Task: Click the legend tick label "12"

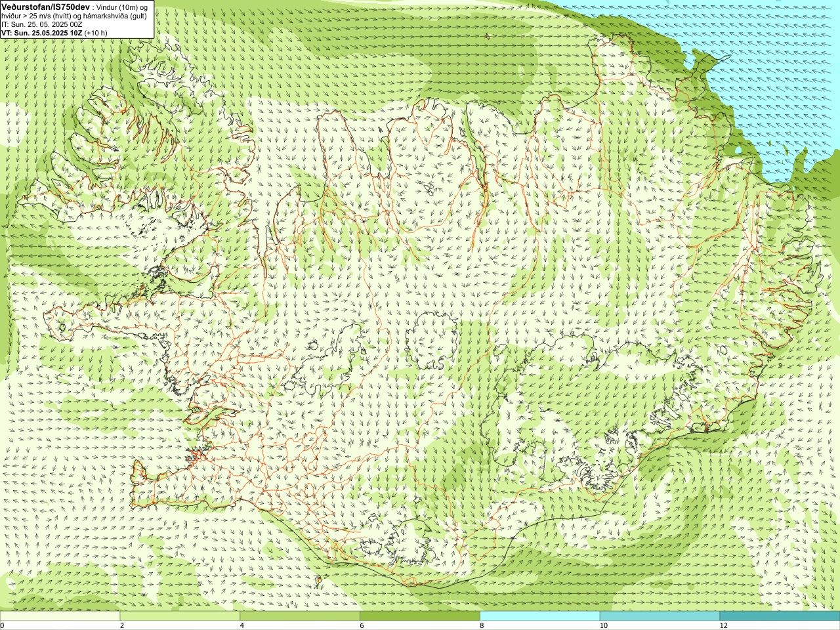Action: 724,625
